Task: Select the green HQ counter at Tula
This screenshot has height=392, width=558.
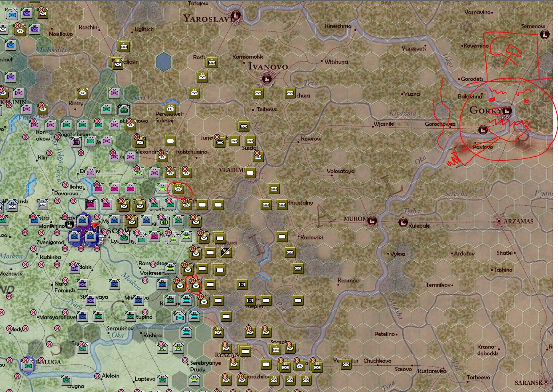Action: pos(83,347)
